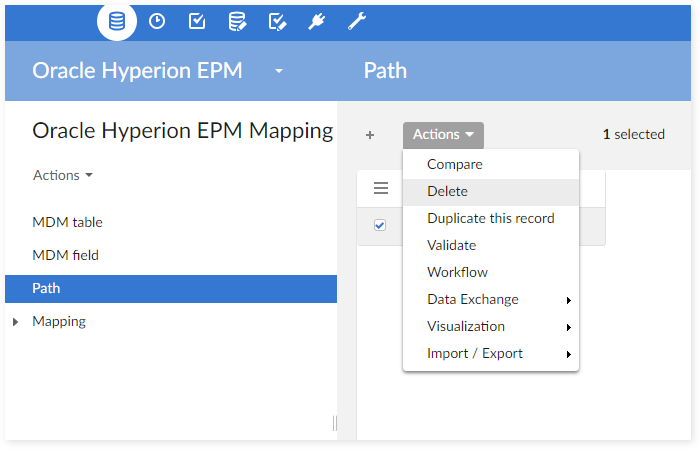
Task: Open the wrench administration icon
Action: tap(357, 21)
